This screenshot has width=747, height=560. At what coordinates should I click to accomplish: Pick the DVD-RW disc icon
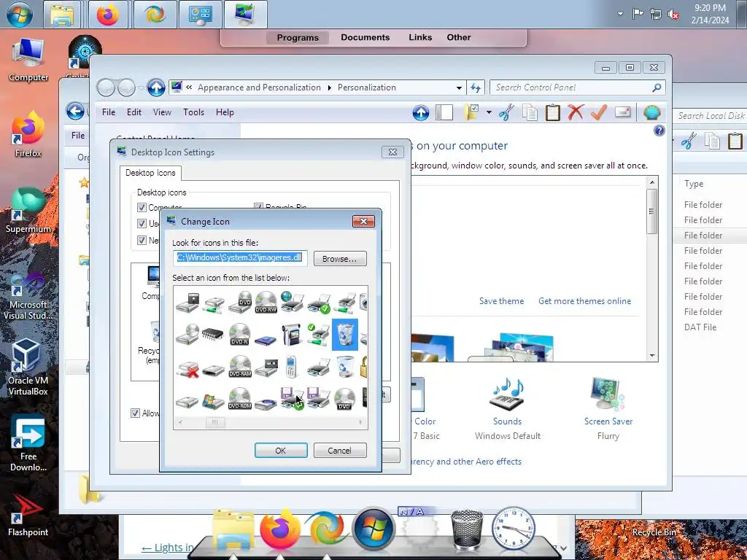[x=266, y=302]
